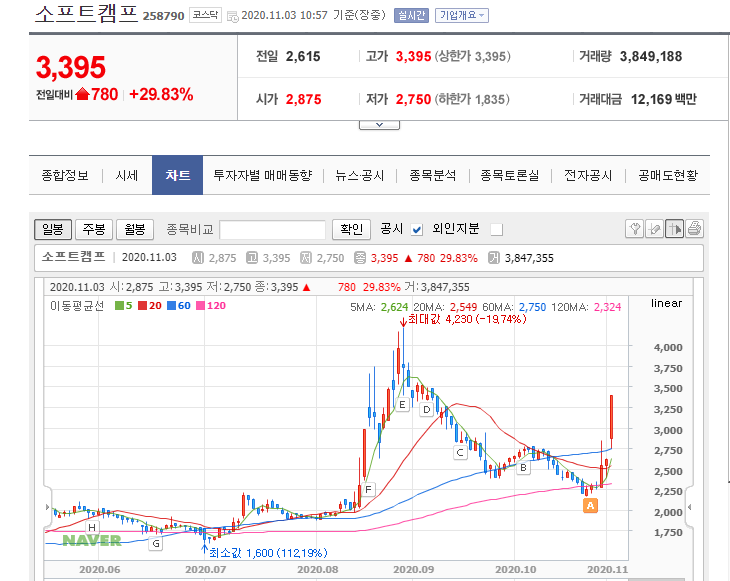This screenshot has width=730, height=581.
Task: Open the 종목분석 tab
Action: point(433,176)
